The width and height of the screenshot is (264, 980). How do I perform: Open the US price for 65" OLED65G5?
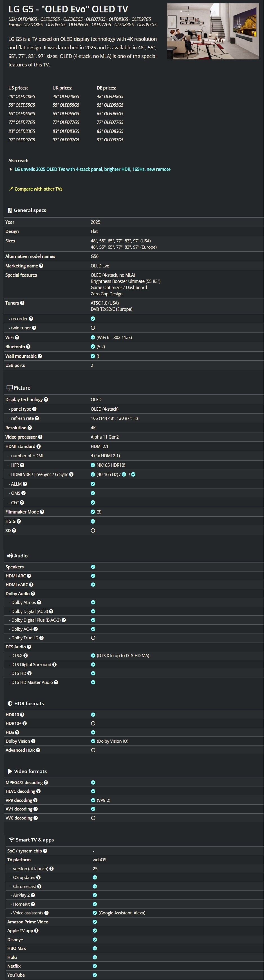coord(22,114)
